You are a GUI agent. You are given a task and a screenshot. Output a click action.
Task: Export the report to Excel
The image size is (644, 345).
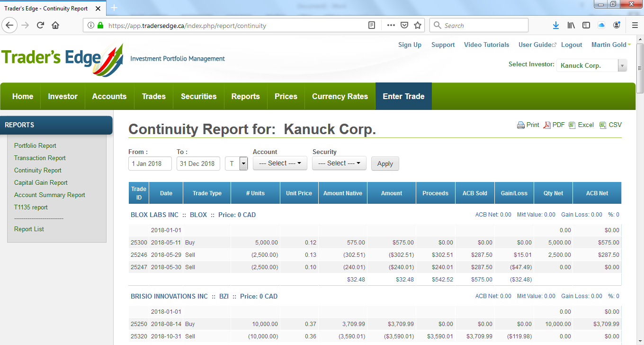click(581, 125)
